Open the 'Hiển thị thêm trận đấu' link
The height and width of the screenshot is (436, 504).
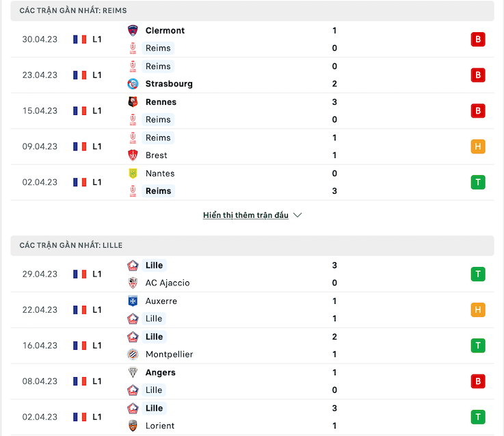(x=246, y=215)
